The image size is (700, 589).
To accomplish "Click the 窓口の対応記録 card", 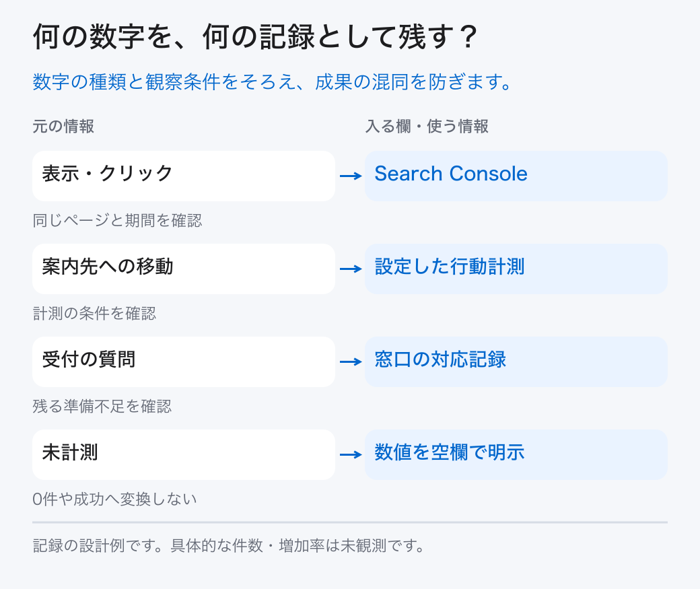I will [x=516, y=361].
